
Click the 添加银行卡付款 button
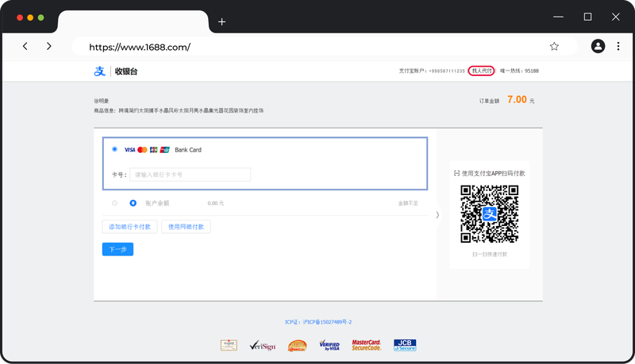click(129, 227)
